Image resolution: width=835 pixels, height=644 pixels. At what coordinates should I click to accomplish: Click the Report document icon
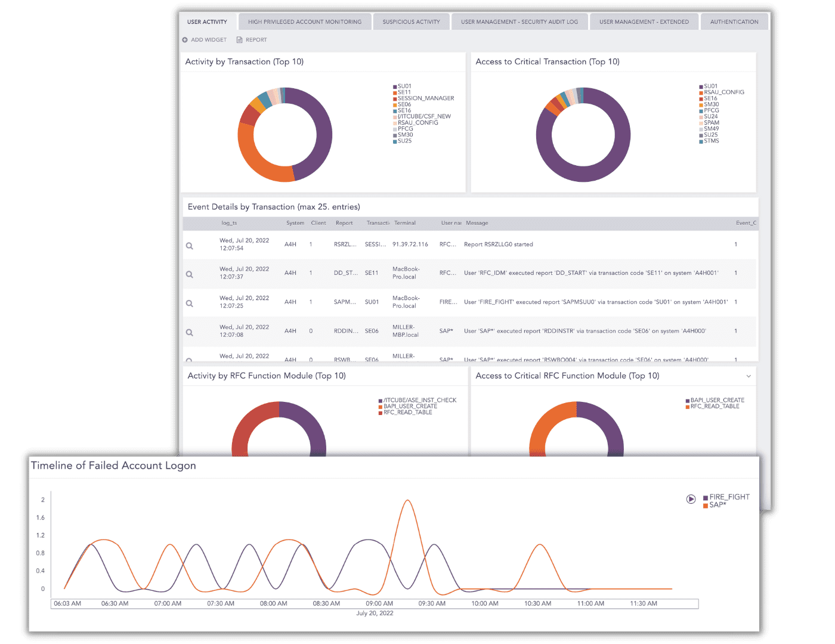point(239,40)
